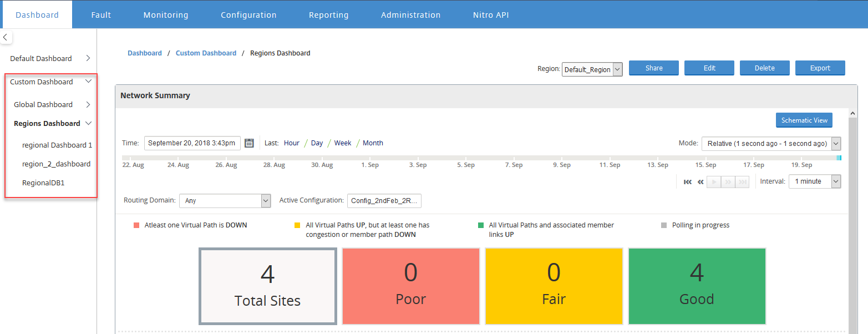
Task: Export the dashboard
Action: point(820,68)
